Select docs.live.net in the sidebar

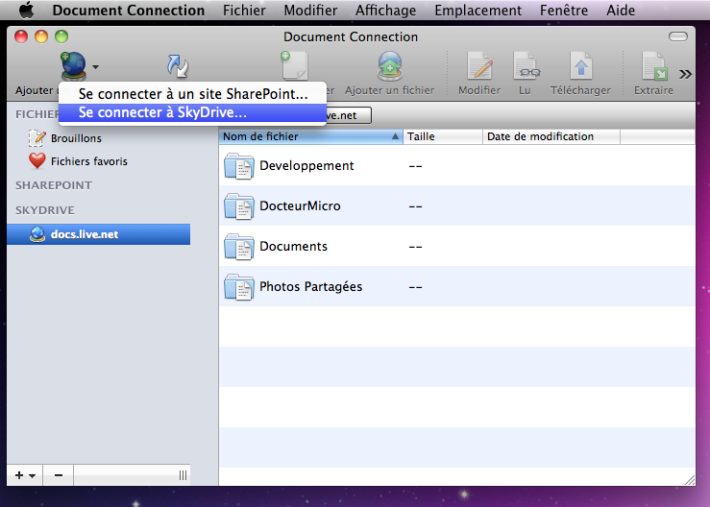click(x=99, y=234)
